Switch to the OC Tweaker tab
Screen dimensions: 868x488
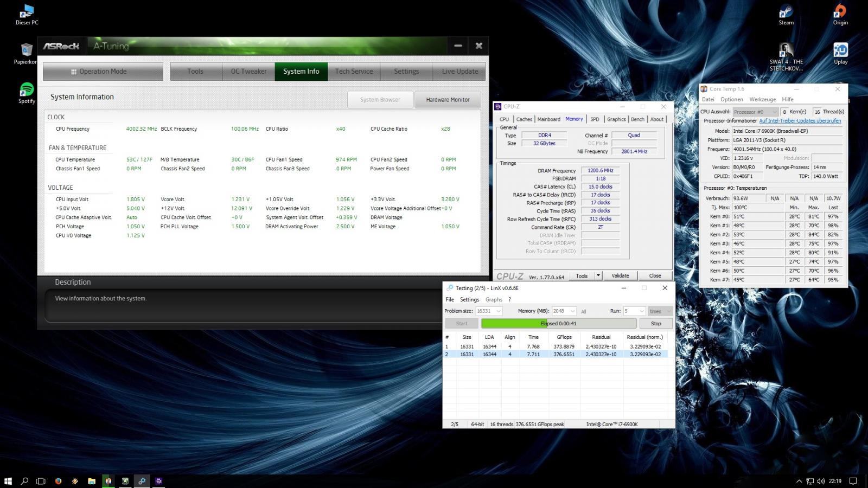tap(249, 71)
